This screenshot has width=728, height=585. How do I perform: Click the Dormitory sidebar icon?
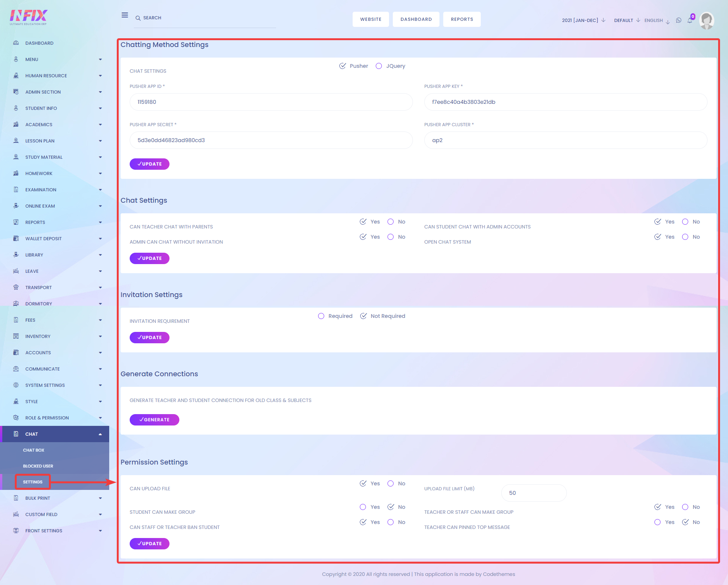tap(16, 303)
